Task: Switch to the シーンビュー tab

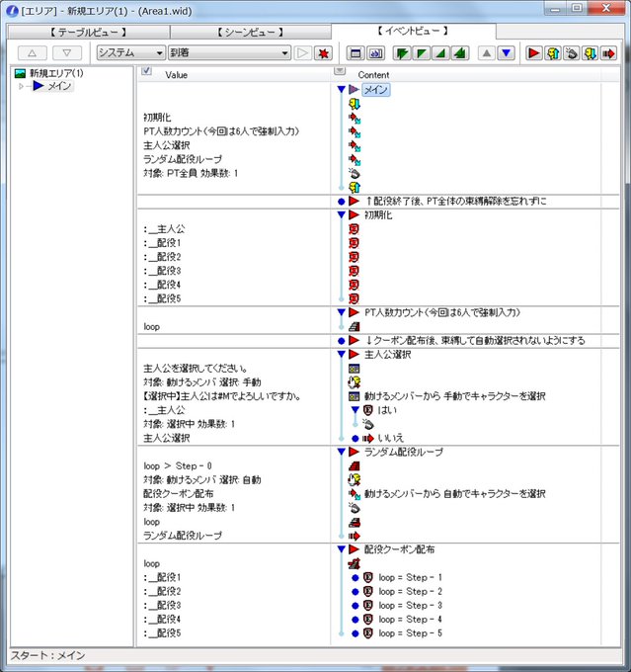Action: pyautogui.click(x=250, y=33)
